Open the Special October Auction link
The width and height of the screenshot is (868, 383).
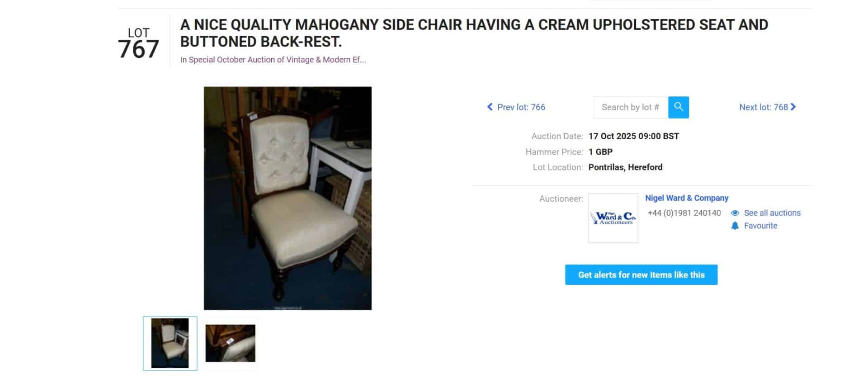coord(277,60)
